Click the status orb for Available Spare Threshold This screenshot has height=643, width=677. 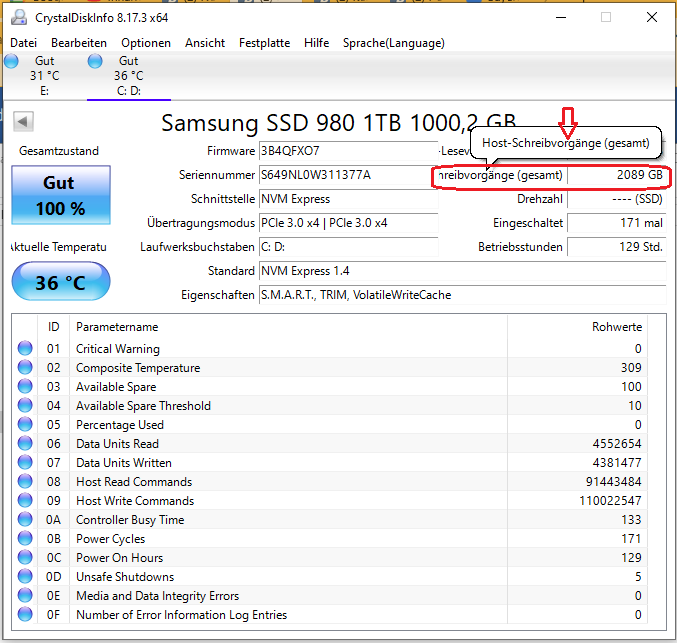tap(25, 405)
